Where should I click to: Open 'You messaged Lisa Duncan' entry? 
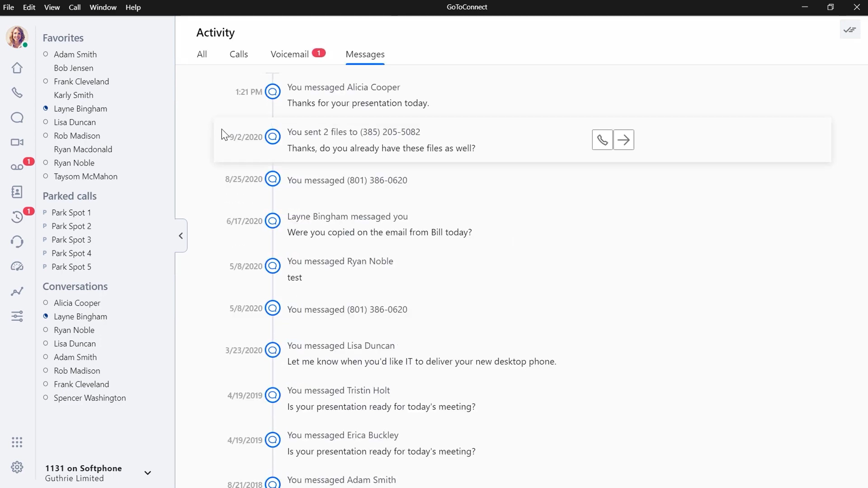(341, 346)
